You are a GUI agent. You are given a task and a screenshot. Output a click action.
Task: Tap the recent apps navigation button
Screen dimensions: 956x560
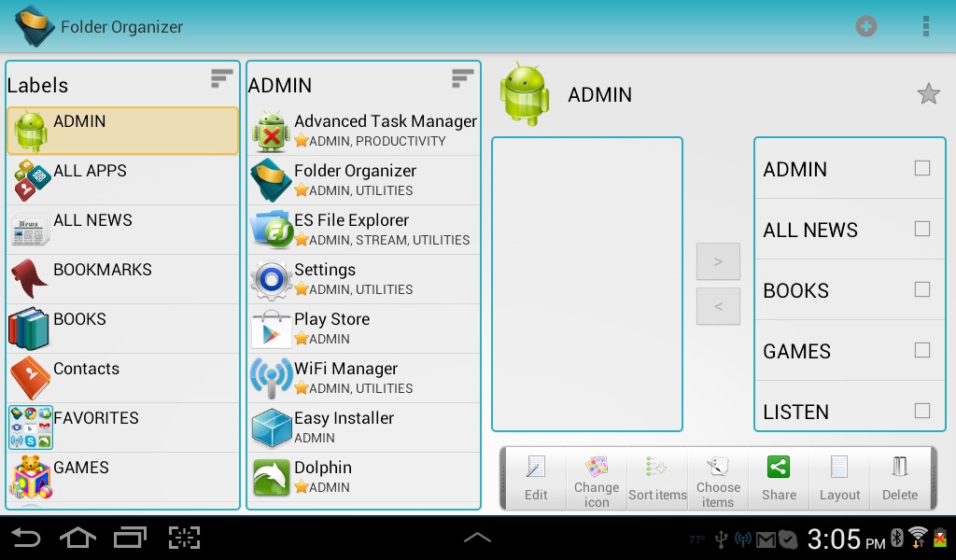(x=130, y=538)
